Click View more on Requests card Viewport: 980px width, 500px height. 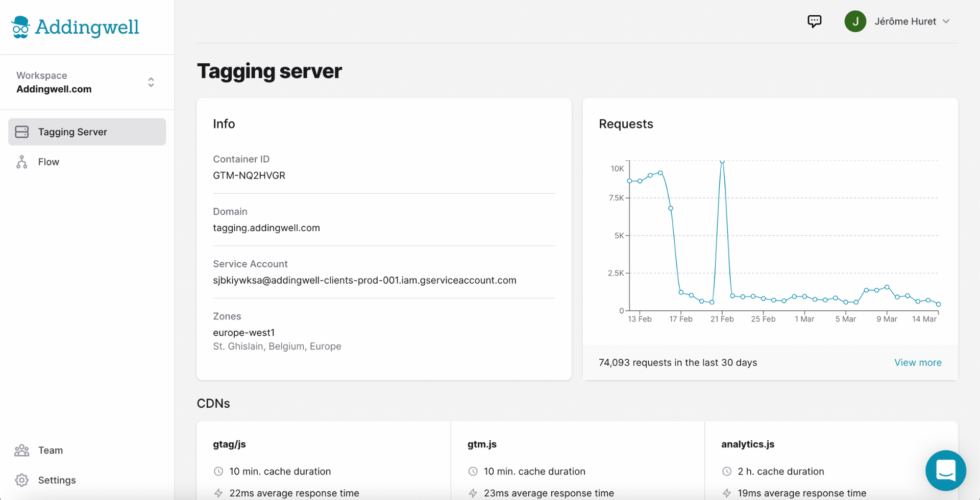918,362
